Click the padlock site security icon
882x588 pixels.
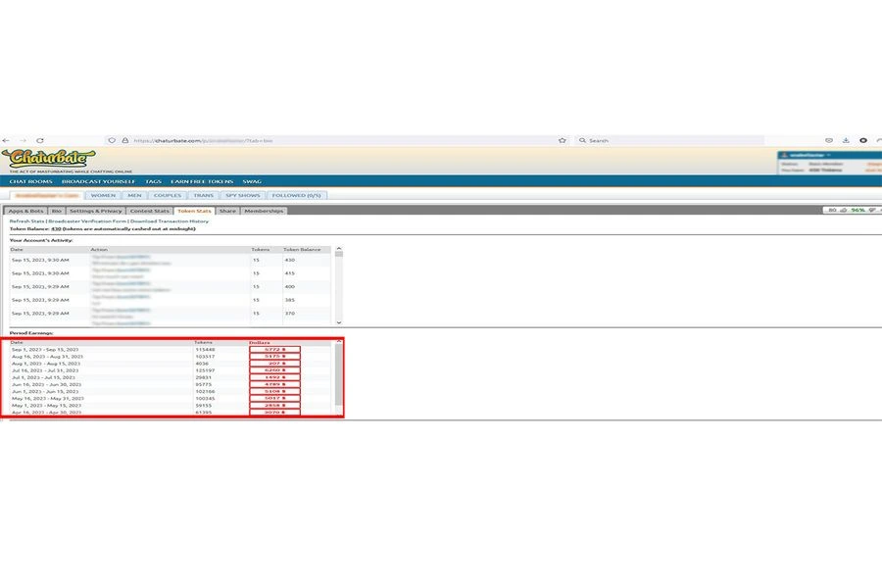124,140
